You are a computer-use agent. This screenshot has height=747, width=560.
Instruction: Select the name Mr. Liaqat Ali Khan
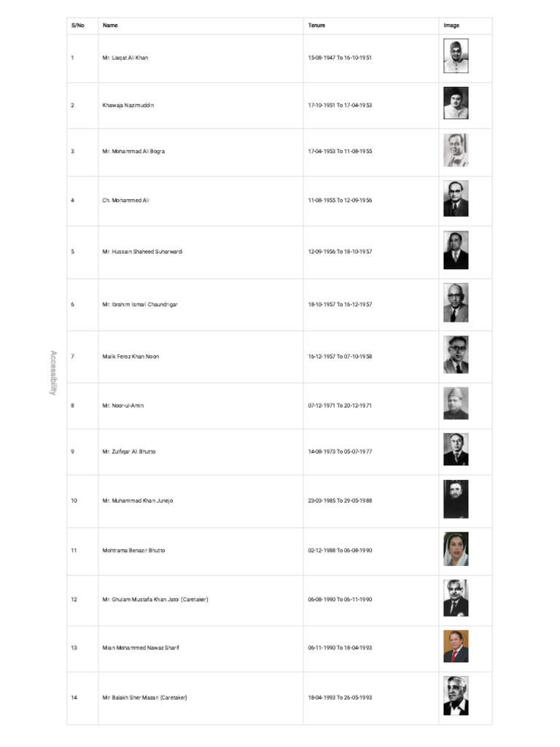125,58
